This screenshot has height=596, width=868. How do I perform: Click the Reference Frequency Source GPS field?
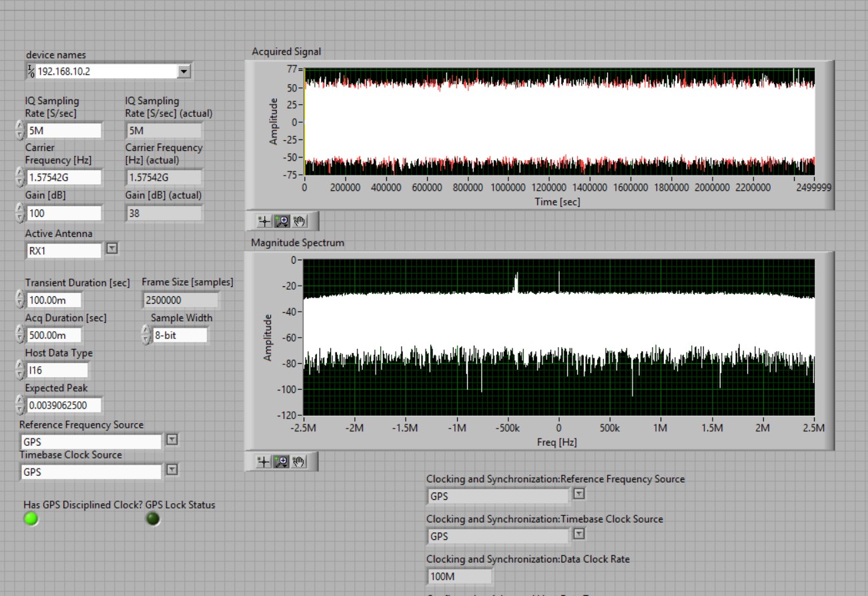pyautogui.click(x=91, y=441)
